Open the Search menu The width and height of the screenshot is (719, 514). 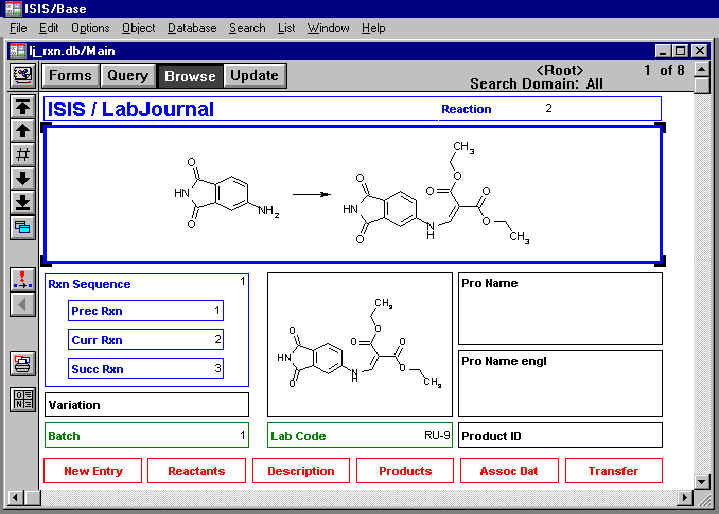[x=247, y=28]
